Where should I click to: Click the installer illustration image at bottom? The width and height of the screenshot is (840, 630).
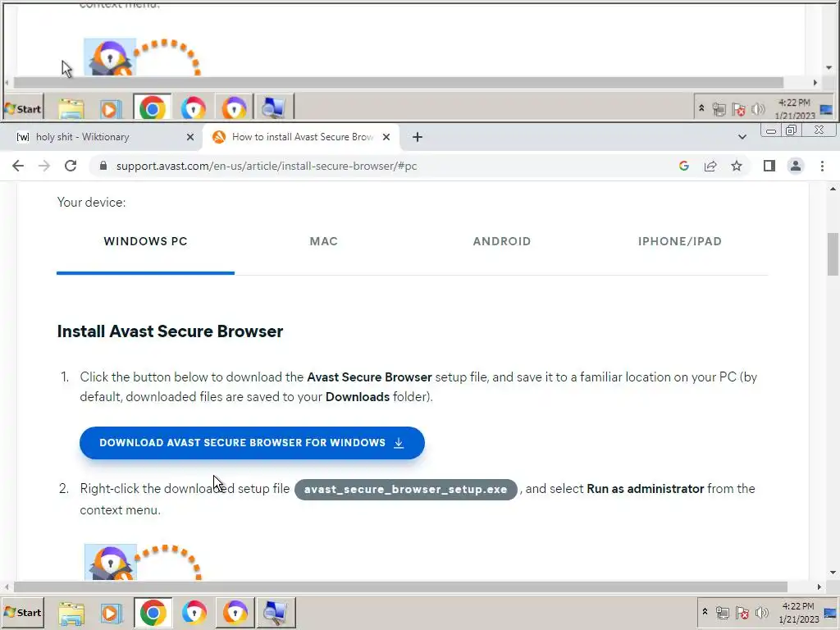(x=143, y=563)
